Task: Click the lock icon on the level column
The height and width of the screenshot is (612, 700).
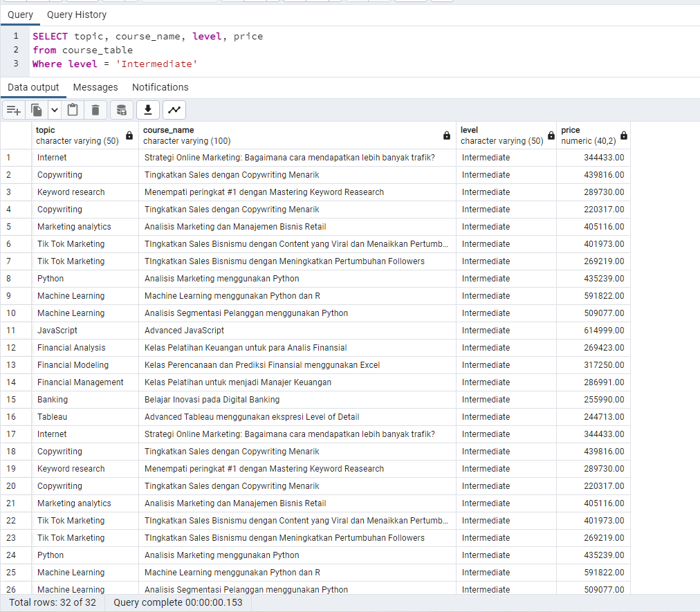Action: (551, 136)
